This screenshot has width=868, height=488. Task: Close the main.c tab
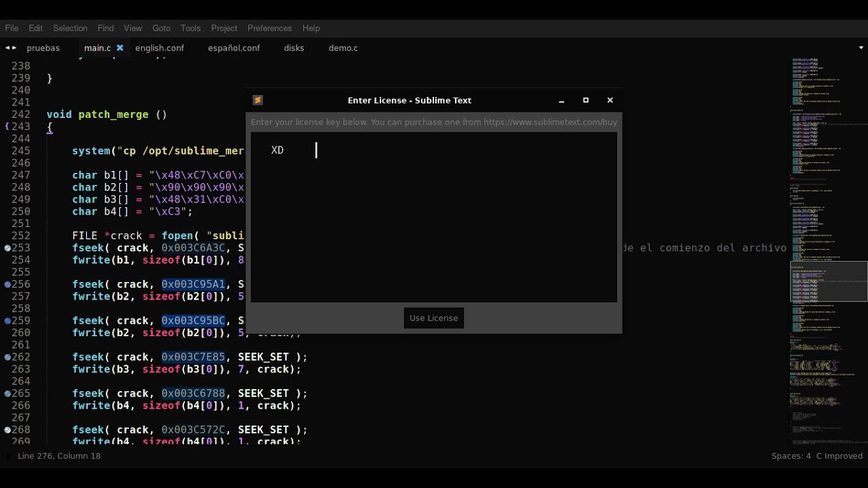point(120,48)
